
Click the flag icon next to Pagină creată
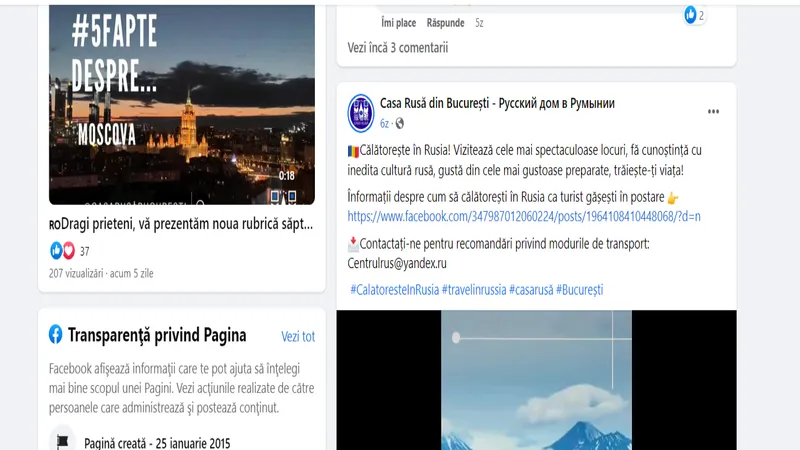coord(63,442)
